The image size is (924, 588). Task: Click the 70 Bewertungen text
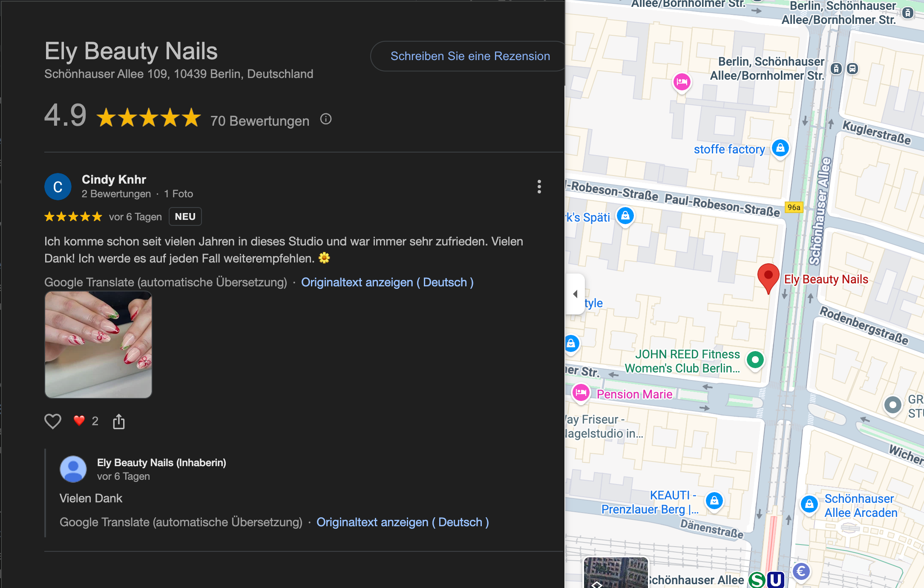point(259,121)
